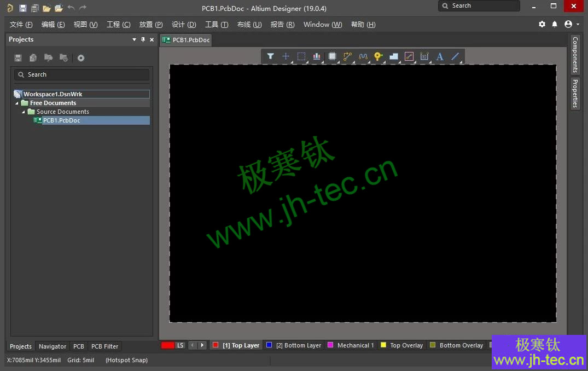
Task: Close the Projects panel
Action: pos(152,39)
